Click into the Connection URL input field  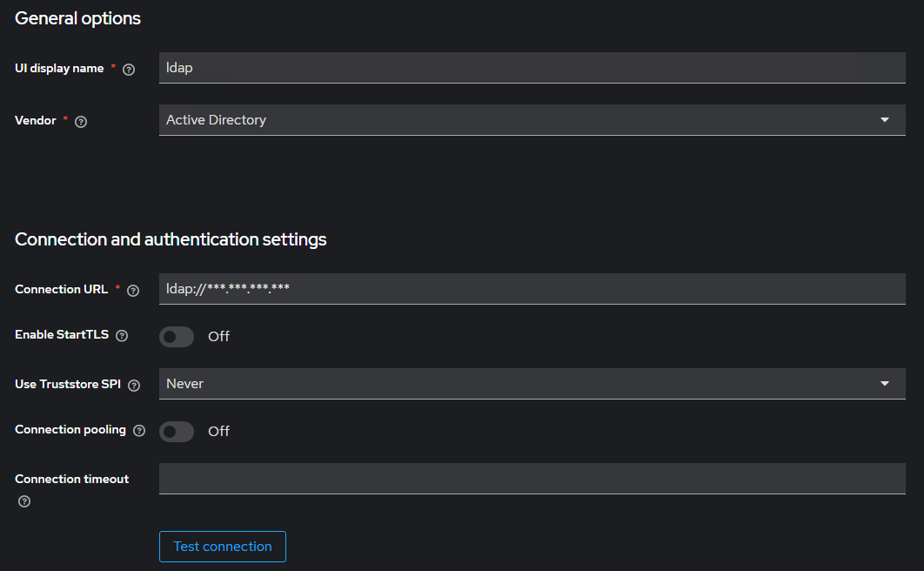click(x=532, y=289)
